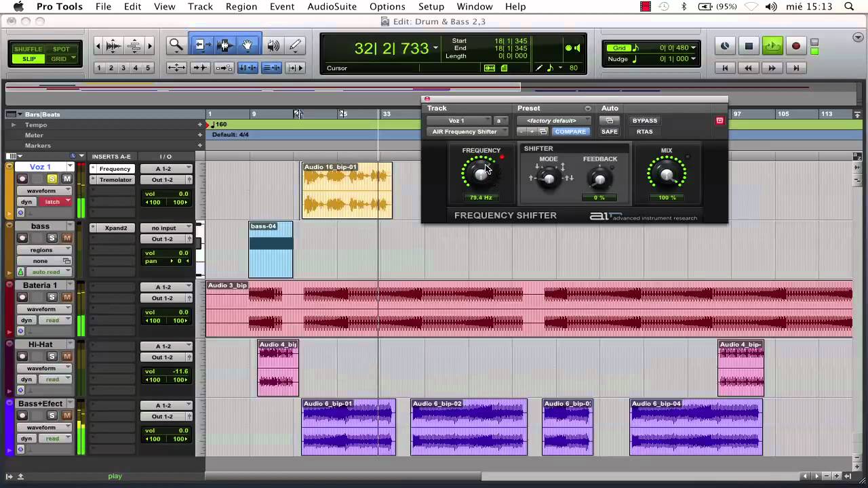The height and width of the screenshot is (488, 868).
Task: Open the Event menu
Action: [282, 7]
